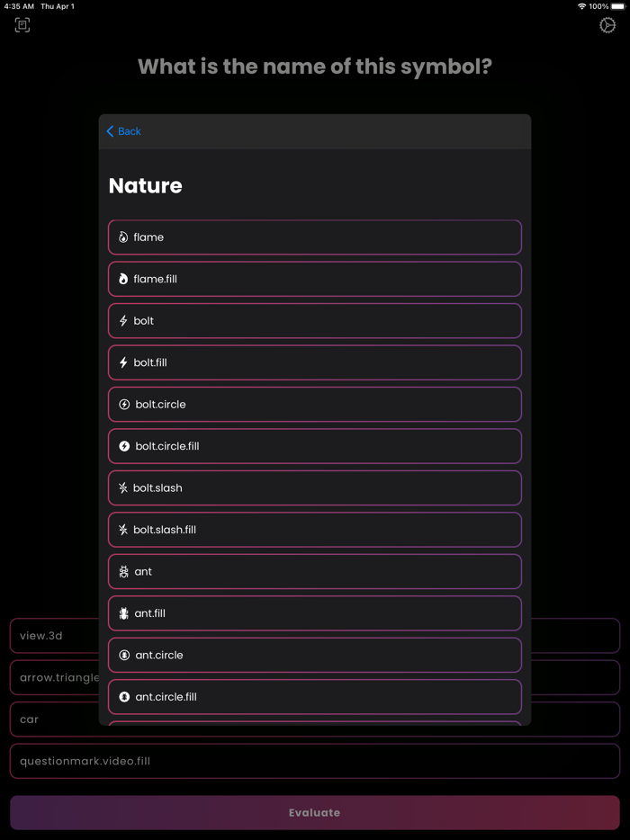Tap the battery indicator in status bar
The width and height of the screenshot is (630, 840).
(x=618, y=6)
